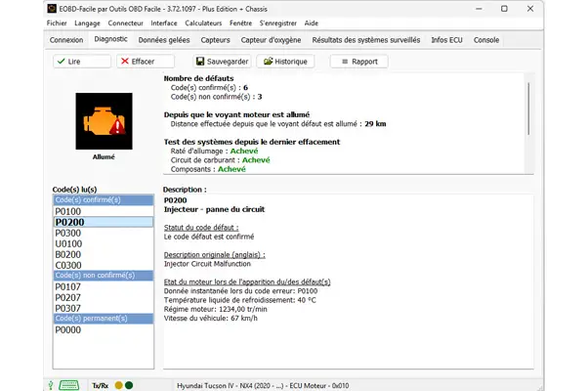Click the folder Historique icon
The height and width of the screenshot is (391, 588).
268,62
